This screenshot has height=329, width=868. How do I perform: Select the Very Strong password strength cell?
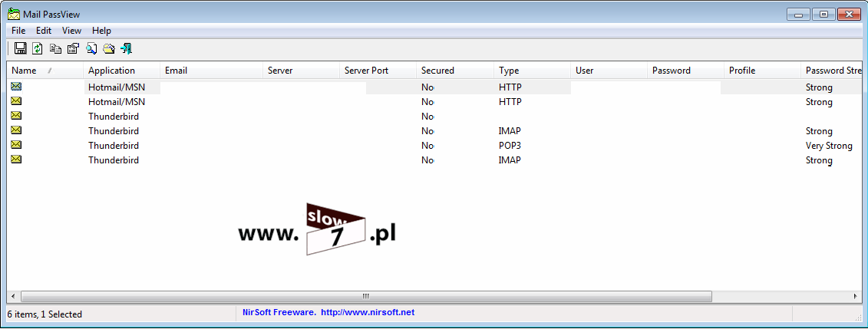(829, 146)
